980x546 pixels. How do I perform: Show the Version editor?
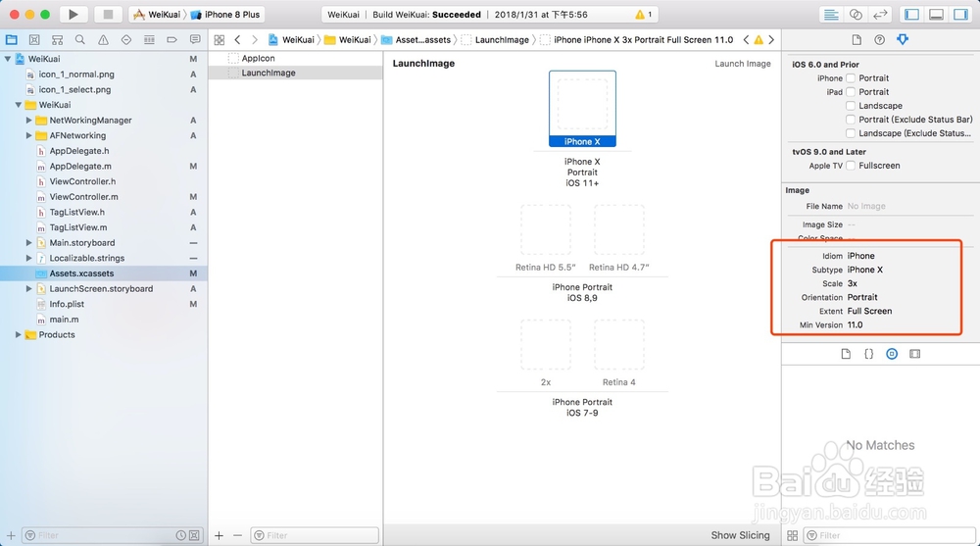tap(880, 15)
